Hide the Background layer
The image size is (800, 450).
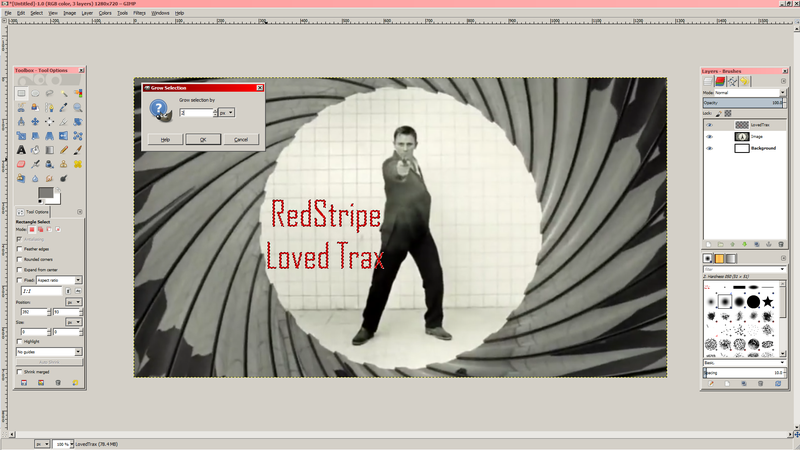pyautogui.click(x=709, y=148)
